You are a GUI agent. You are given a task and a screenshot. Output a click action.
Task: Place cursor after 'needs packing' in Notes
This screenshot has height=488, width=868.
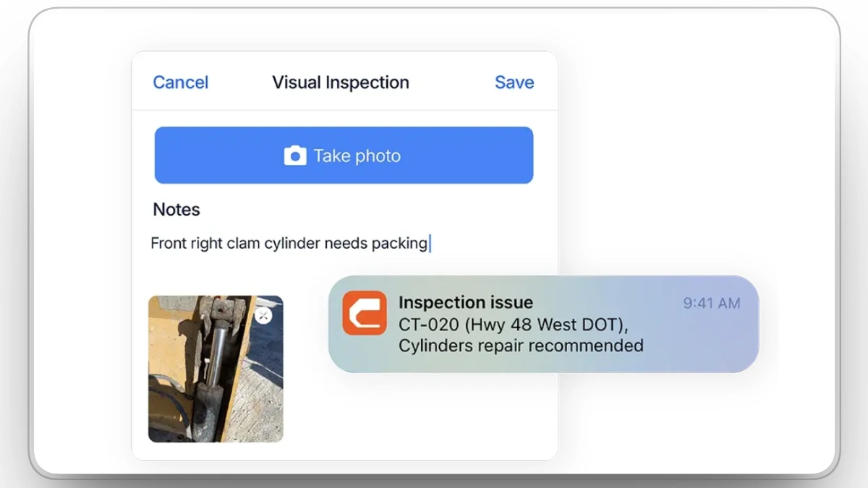pyautogui.click(x=429, y=243)
